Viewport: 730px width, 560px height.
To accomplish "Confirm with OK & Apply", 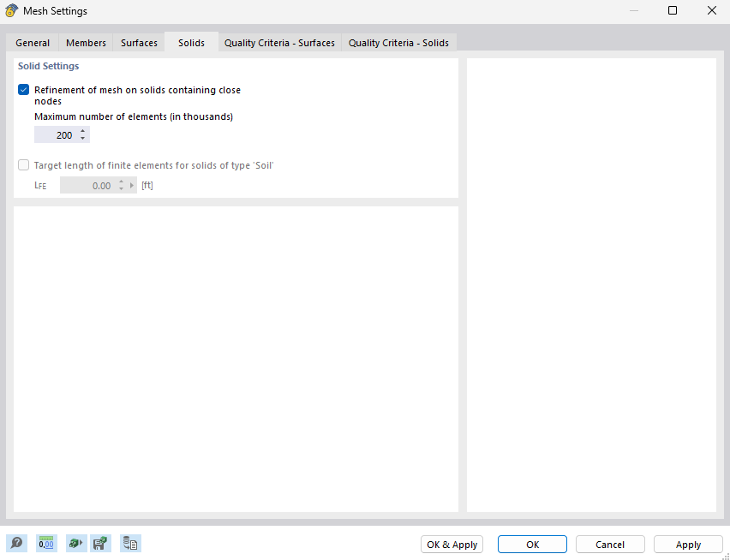I will [x=452, y=544].
